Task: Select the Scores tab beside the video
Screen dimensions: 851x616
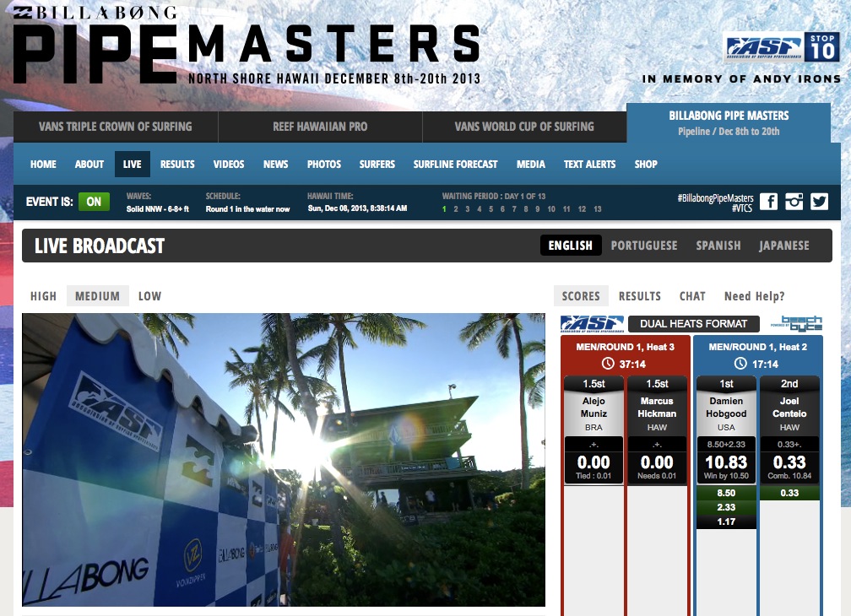Action: coord(581,296)
